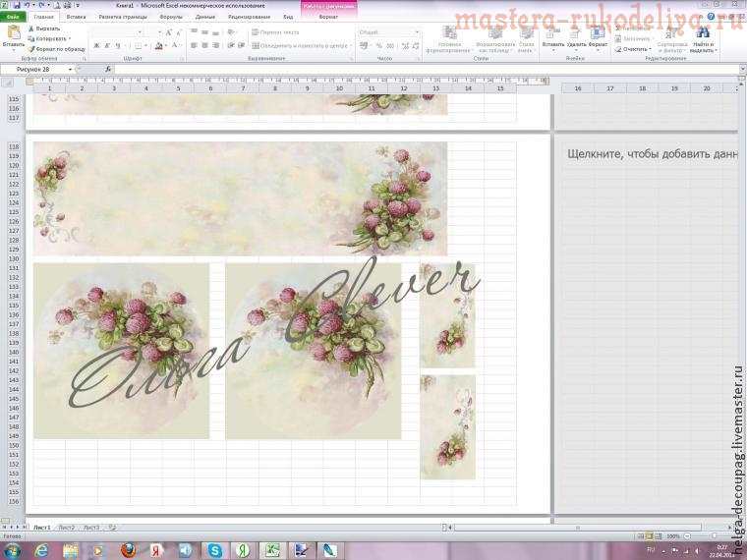Open the Вид (View) tab

[288, 17]
